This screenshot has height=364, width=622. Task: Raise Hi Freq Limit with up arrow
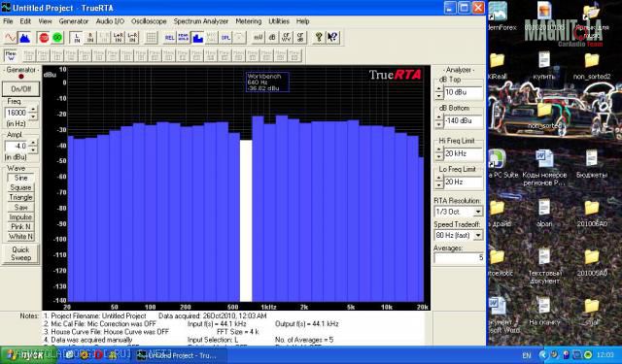(439, 150)
